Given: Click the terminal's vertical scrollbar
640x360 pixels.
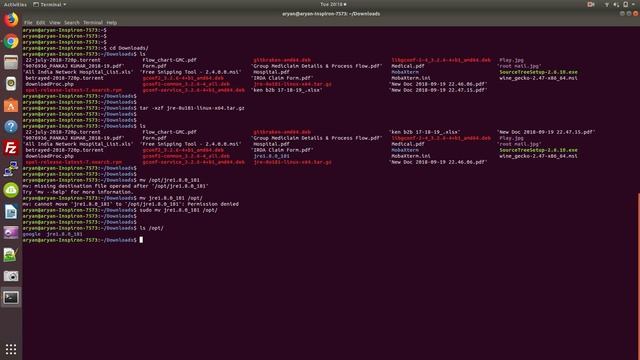Looking at the screenshot, I should (638, 276).
